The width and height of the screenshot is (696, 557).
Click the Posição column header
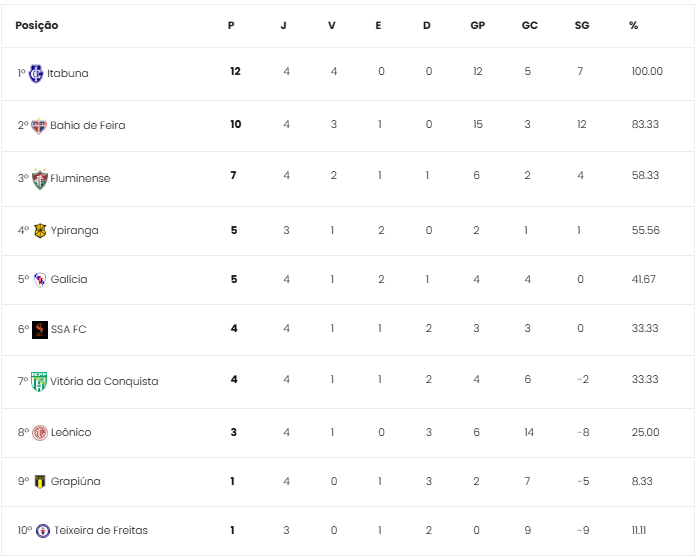[37, 25]
